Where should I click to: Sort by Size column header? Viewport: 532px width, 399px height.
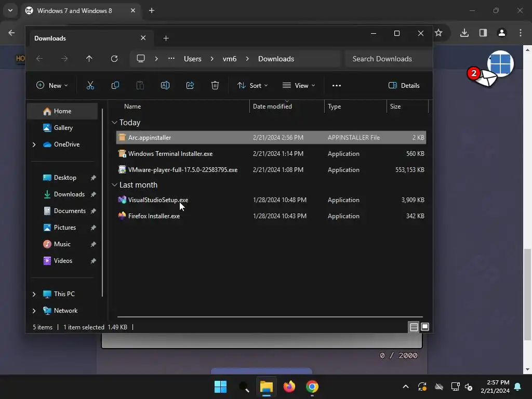click(407, 106)
